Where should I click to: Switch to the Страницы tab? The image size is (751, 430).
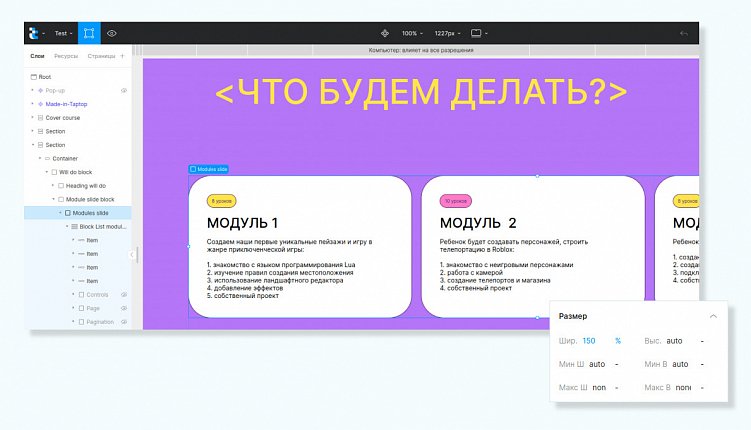click(x=101, y=56)
